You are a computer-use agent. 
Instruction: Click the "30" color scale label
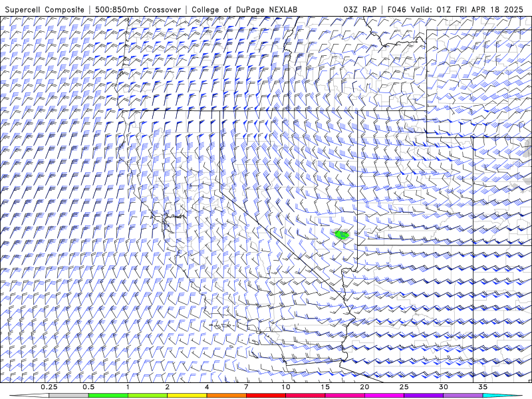click(444, 387)
